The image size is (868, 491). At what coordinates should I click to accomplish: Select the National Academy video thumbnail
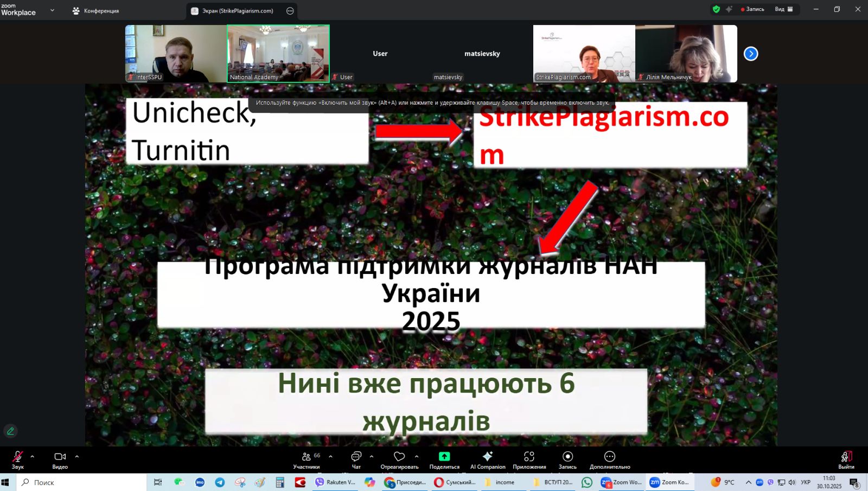tap(278, 53)
